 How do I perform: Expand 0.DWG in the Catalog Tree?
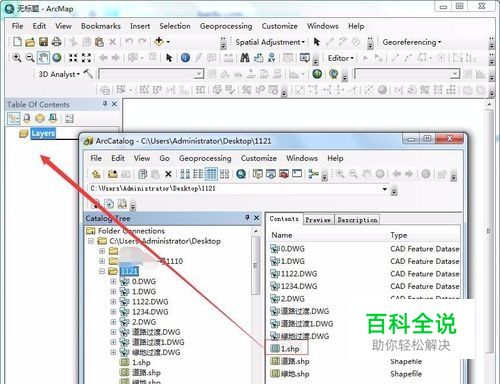(x=113, y=281)
